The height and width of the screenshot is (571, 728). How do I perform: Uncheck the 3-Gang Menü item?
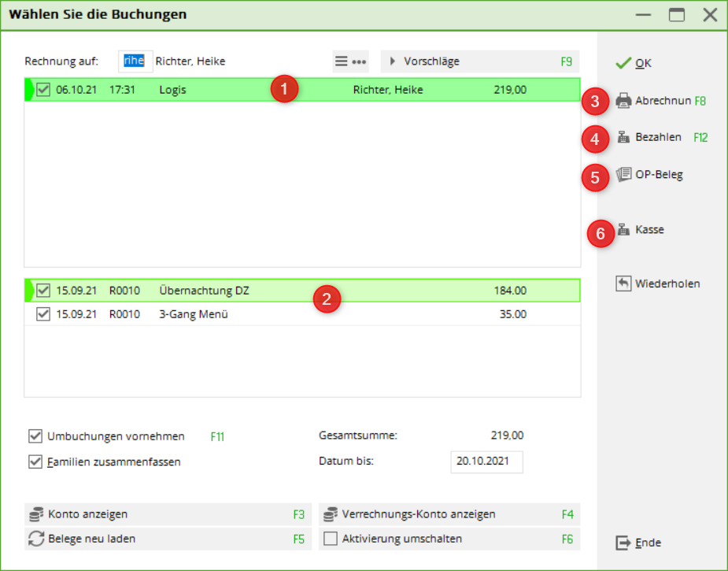43,314
